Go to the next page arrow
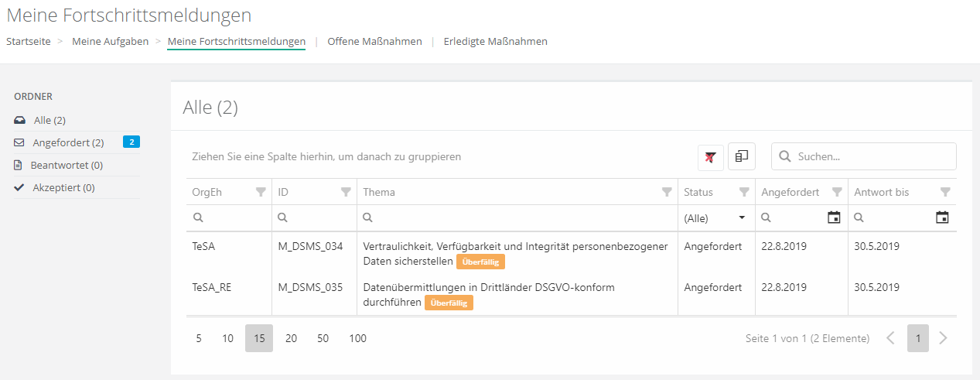Viewport: 980px width, 380px height. click(x=942, y=338)
